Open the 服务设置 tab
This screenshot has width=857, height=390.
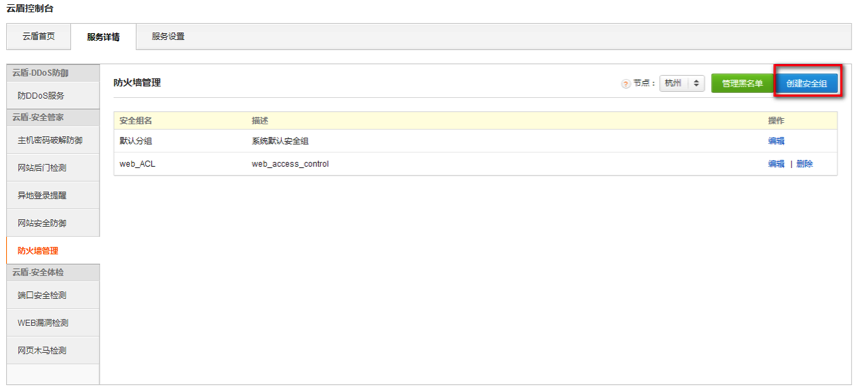pos(168,37)
